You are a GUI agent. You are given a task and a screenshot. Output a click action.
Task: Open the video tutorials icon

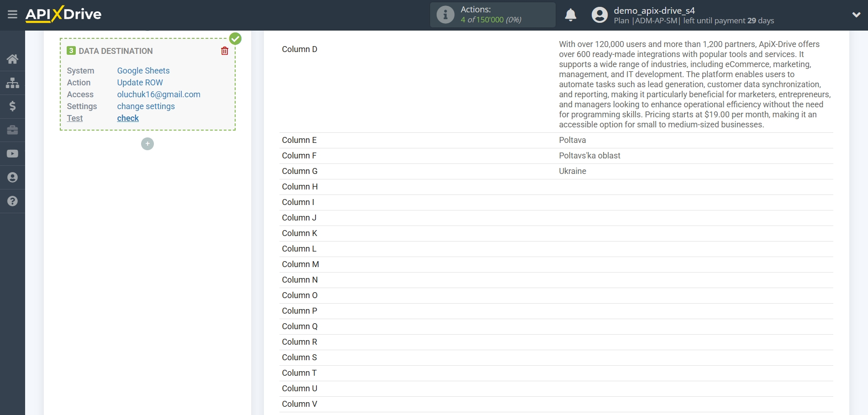pyautogui.click(x=12, y=154)
